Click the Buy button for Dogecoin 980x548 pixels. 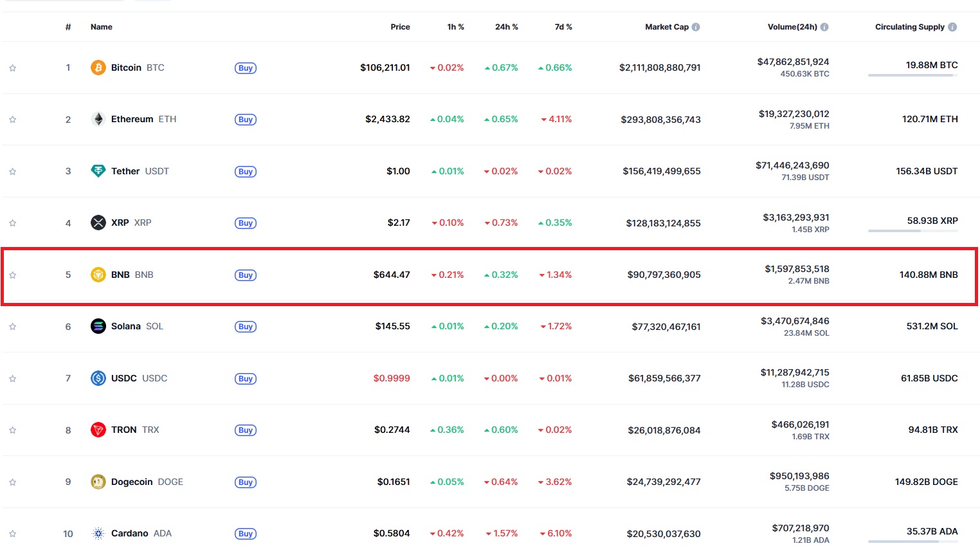tap(246, 482)
